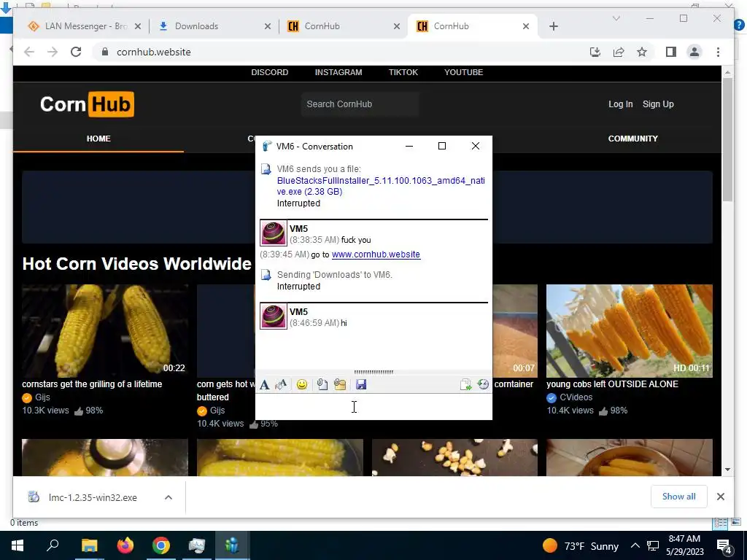Reload the current page
Viewport: 747px width, 560px height.
pos(76,52)
